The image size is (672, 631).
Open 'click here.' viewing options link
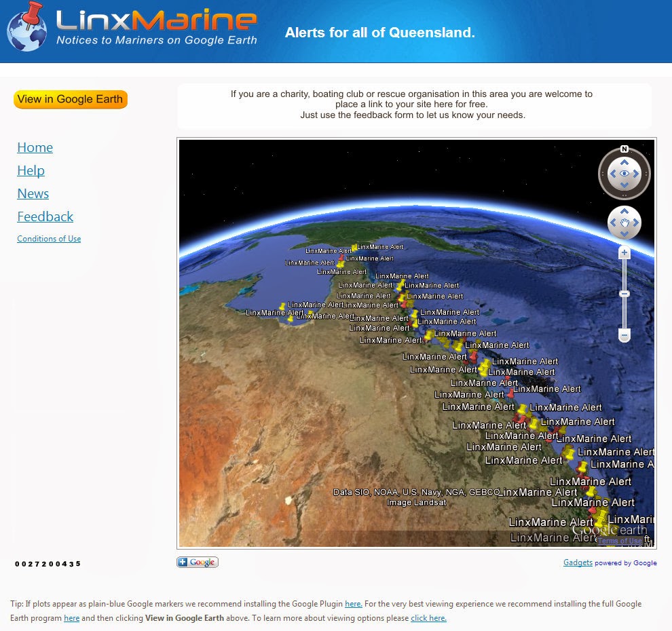pyautogui.click(x=428, y=617)
